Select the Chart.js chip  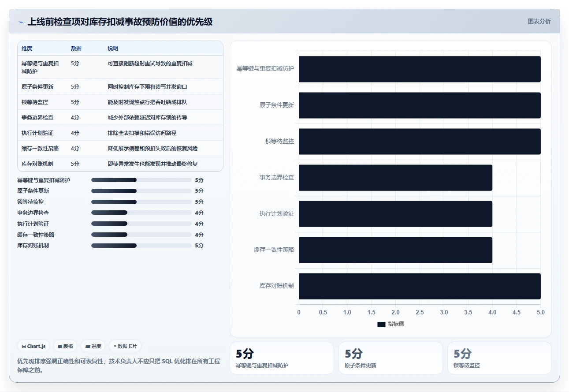pyautogui.click(x=34, y=346)
